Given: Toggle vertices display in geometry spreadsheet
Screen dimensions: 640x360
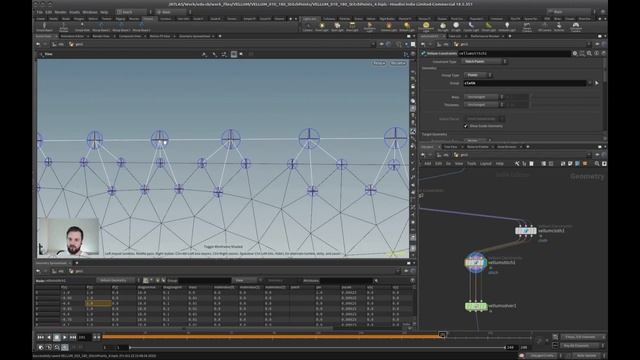Looking at the screenshot, I should 152,280.
